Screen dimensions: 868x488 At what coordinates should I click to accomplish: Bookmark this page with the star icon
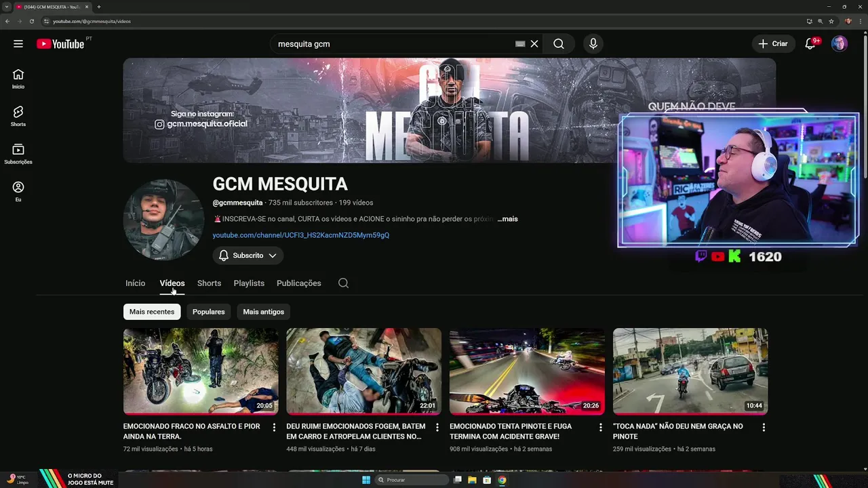(831, 21)
